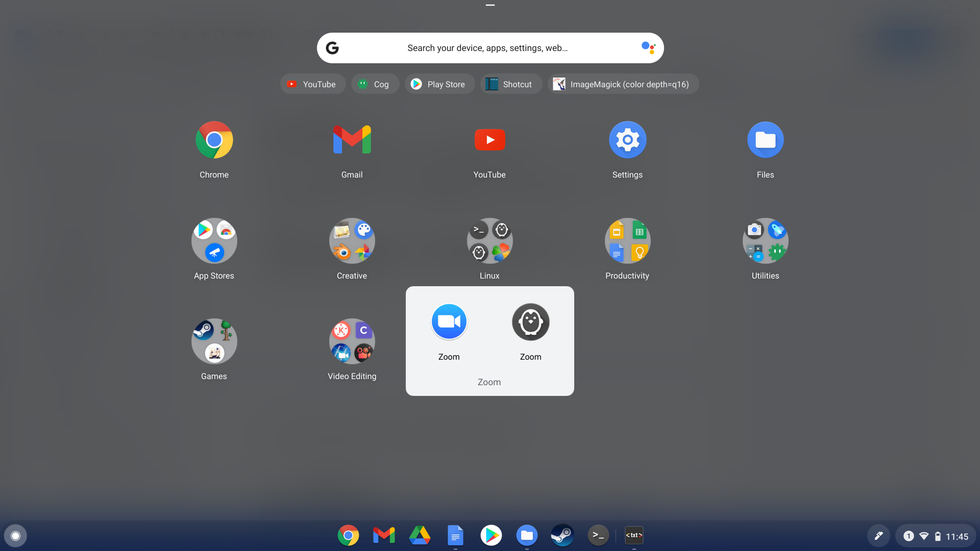
Task: Open the quick settings by clicking the clock
Action: (x=957, y=537)
